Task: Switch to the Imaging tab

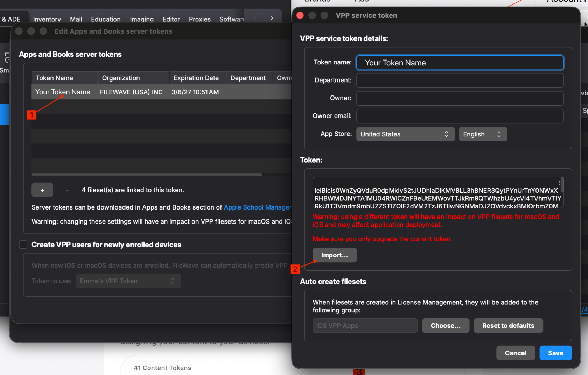Action: click(142, 19)
